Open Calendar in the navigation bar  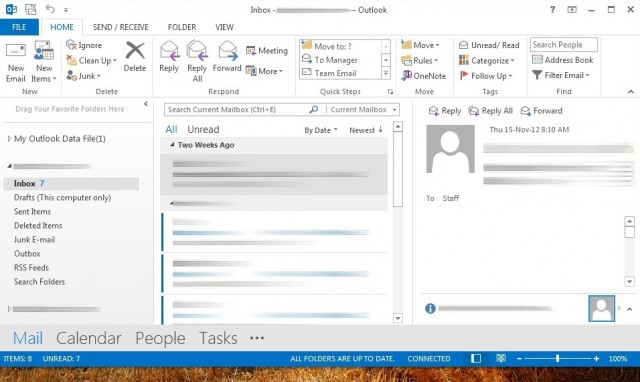point(89,338)
